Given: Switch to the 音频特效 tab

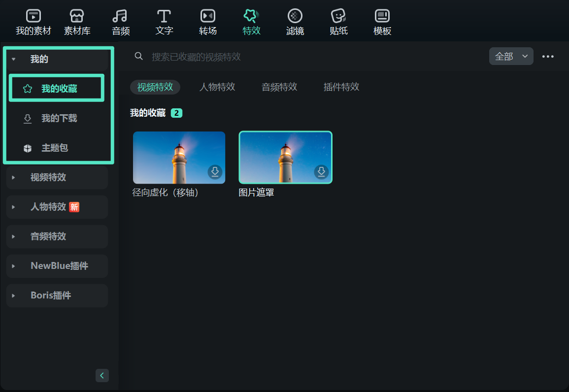Looking at the screenshot, I should coord(279,87).
